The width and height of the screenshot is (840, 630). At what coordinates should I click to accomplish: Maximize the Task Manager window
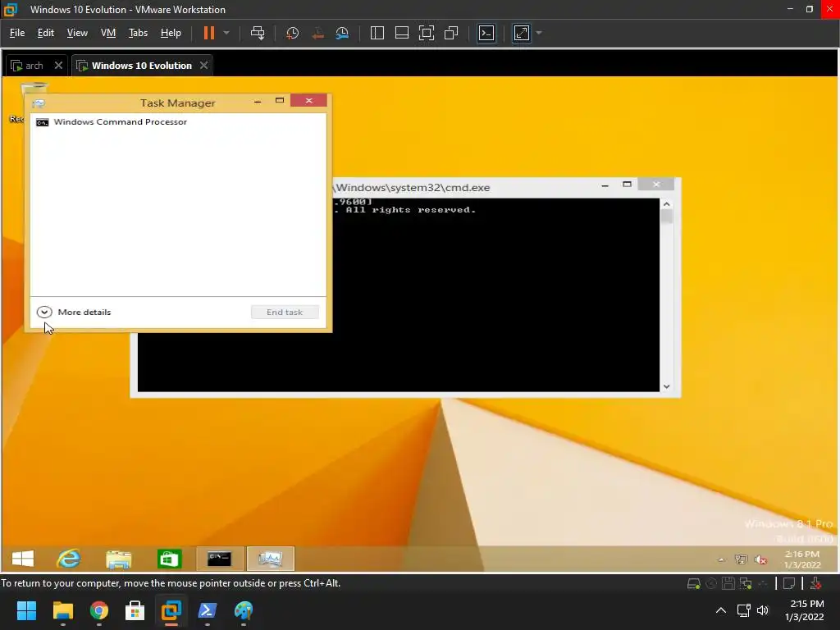pos(279,101)
